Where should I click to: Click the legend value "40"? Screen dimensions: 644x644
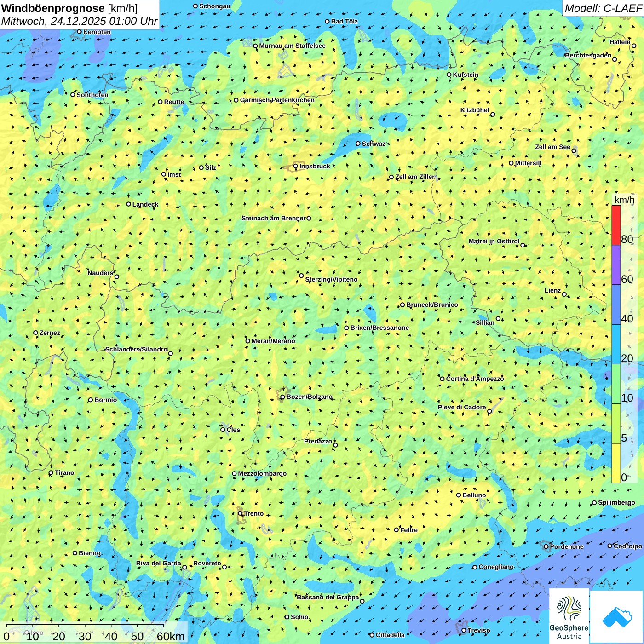pyautogui.click(x=627, y=319)
